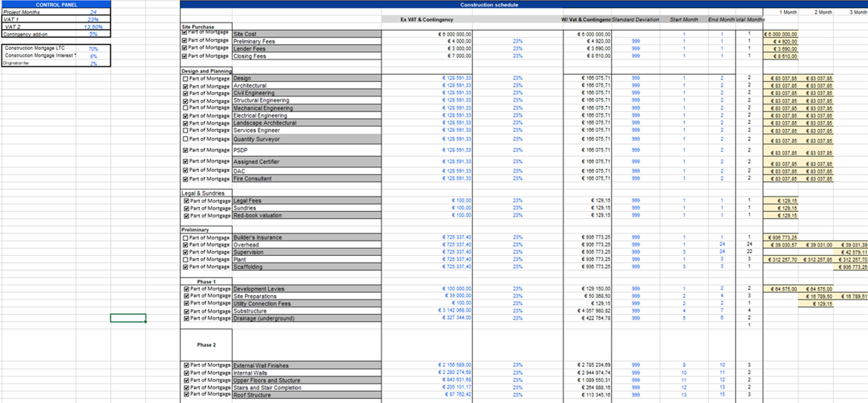868x403 pixels.
Task: Toggle Part of Mortgage for Assigned Certifier
Action: pos(186,161)
